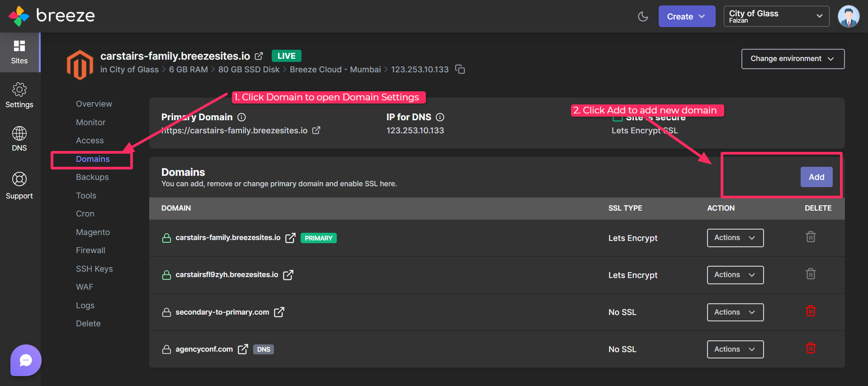Open secondary-to-primary.com external link icon
This screenshot has height=386, width=868.
click(279, 312)
